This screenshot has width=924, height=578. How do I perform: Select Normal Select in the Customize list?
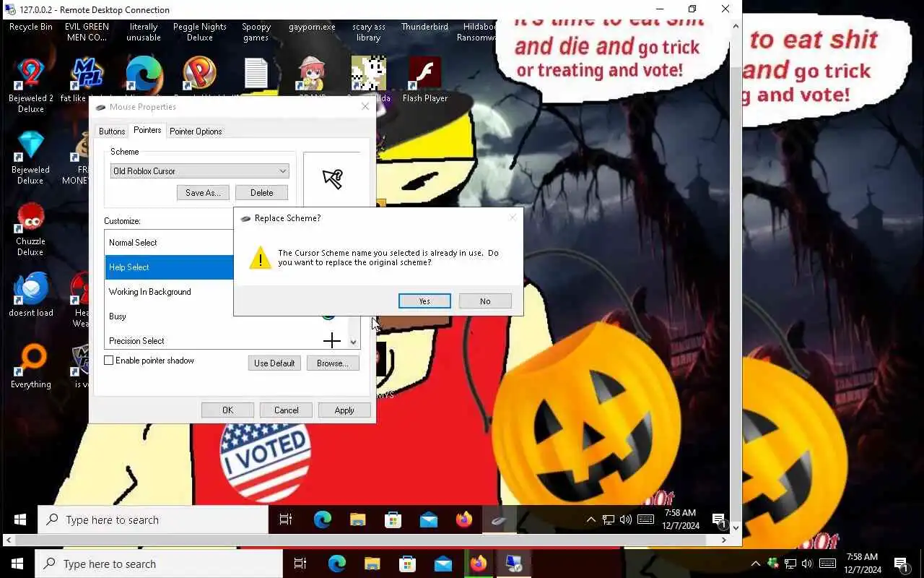(170, 243)
